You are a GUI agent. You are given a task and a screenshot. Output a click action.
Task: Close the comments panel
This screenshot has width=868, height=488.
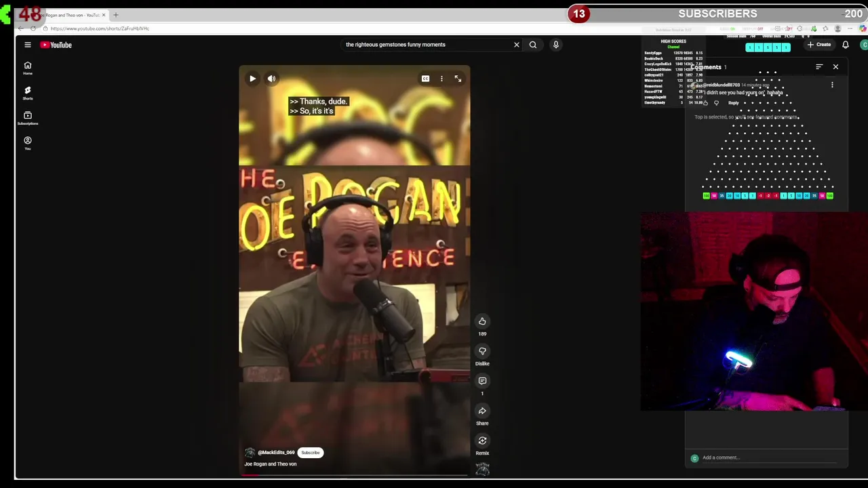point(835,67)
